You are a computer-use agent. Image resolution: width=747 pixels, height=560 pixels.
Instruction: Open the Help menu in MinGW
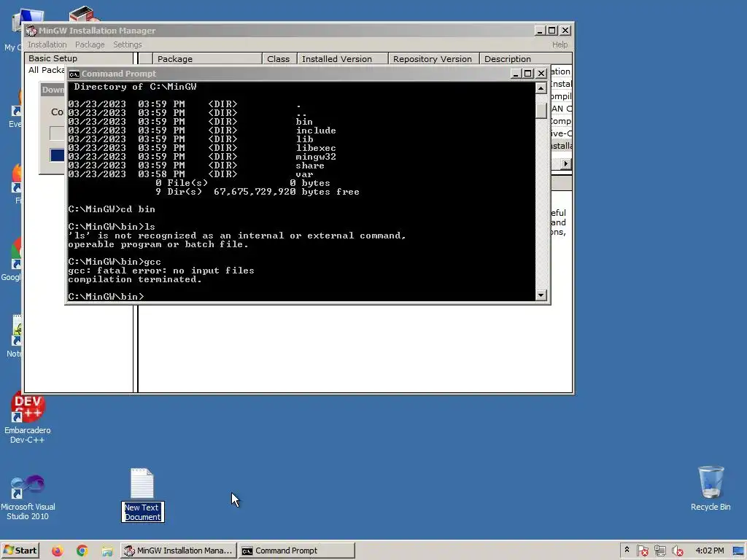click(560, 44)
